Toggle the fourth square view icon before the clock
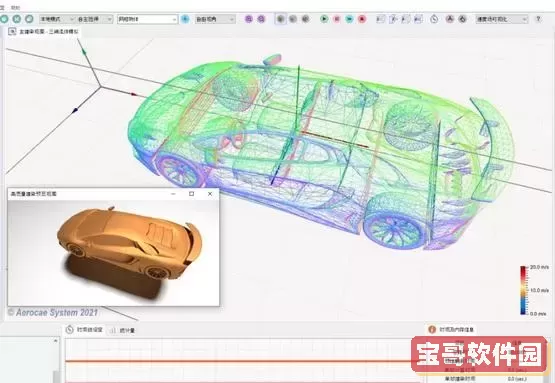 tap(418, 19)
